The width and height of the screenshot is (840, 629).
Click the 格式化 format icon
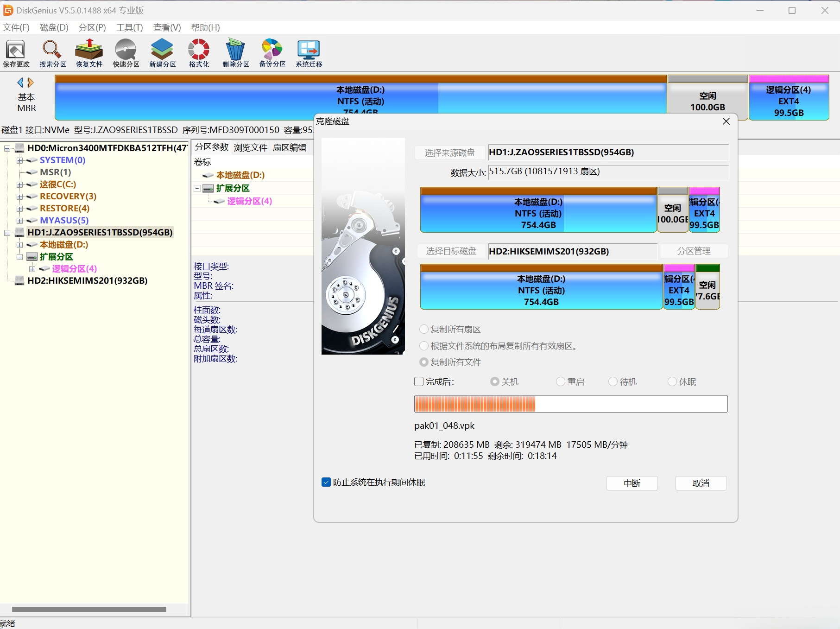click(199, 53)
